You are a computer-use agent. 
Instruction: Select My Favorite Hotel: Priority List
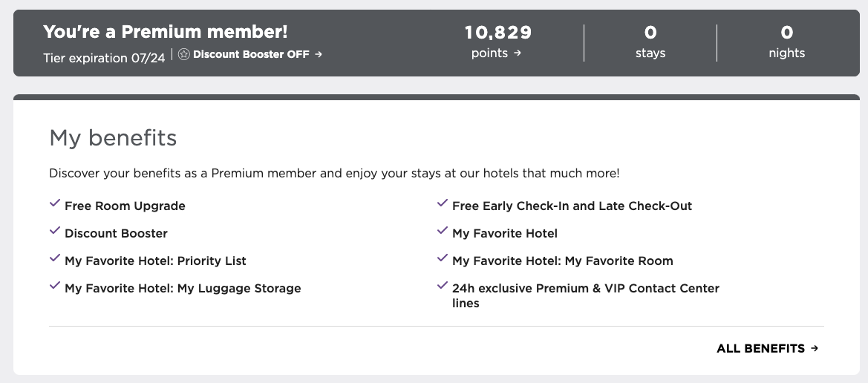pyautogui.click(x=155, y=261)
